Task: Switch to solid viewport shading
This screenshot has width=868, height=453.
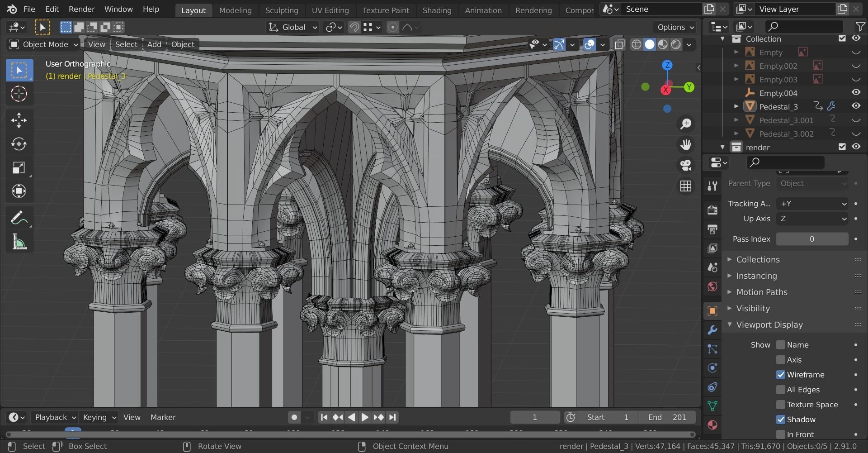Action: point(650,44)
